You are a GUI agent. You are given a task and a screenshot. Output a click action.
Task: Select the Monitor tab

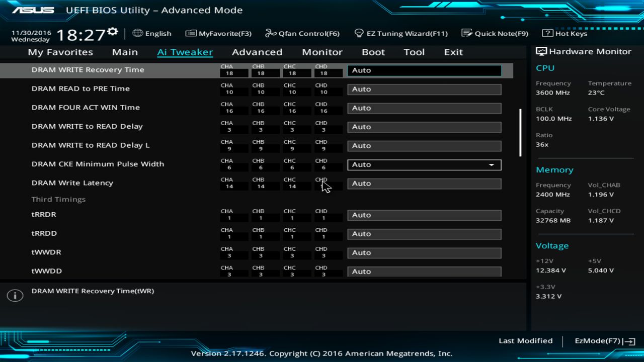(322, 52)
